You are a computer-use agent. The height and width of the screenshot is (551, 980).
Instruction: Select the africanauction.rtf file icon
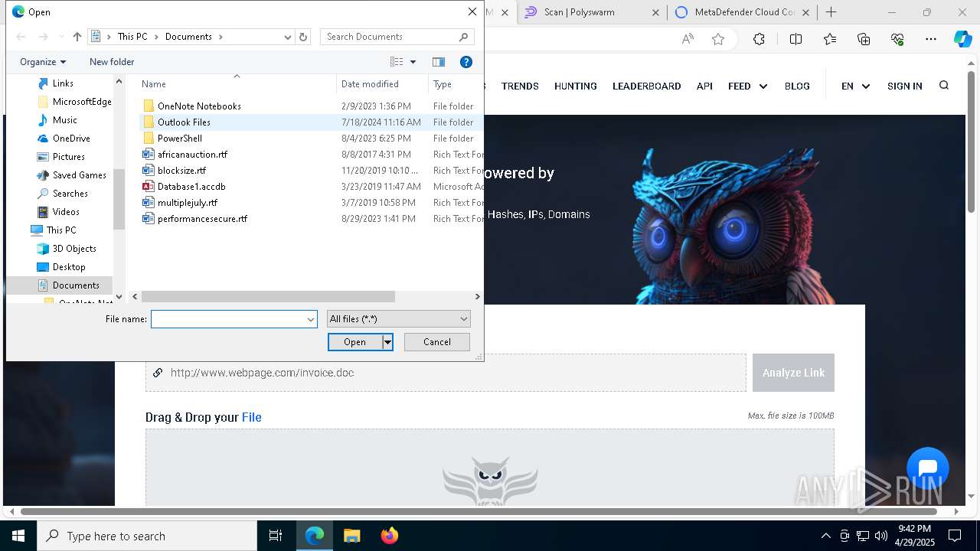[x=149, y=155]
